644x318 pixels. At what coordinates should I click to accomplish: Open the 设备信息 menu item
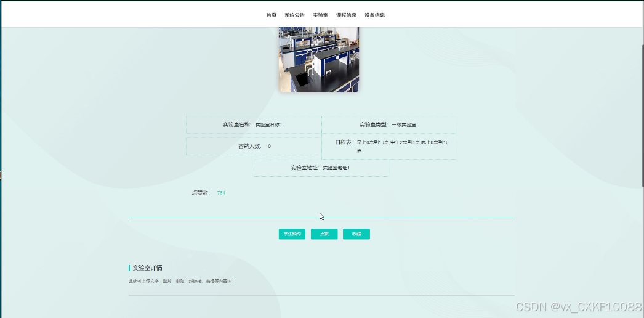374,15
